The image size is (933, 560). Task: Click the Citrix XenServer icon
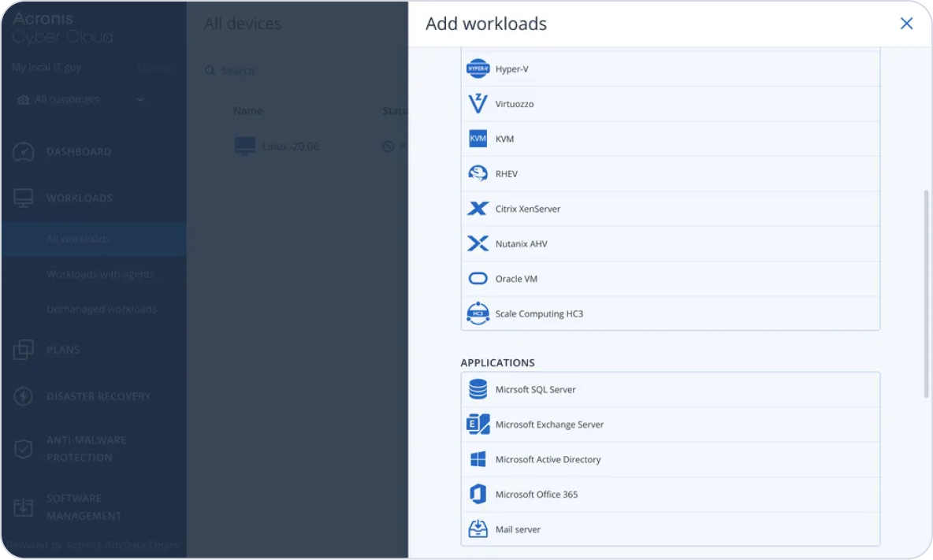tap(478, 209)
